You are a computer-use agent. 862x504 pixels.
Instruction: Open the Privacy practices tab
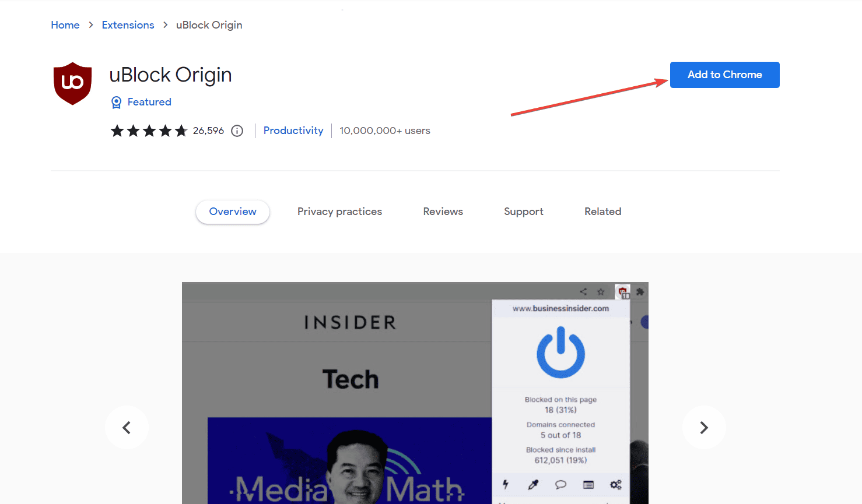(339, 212)
